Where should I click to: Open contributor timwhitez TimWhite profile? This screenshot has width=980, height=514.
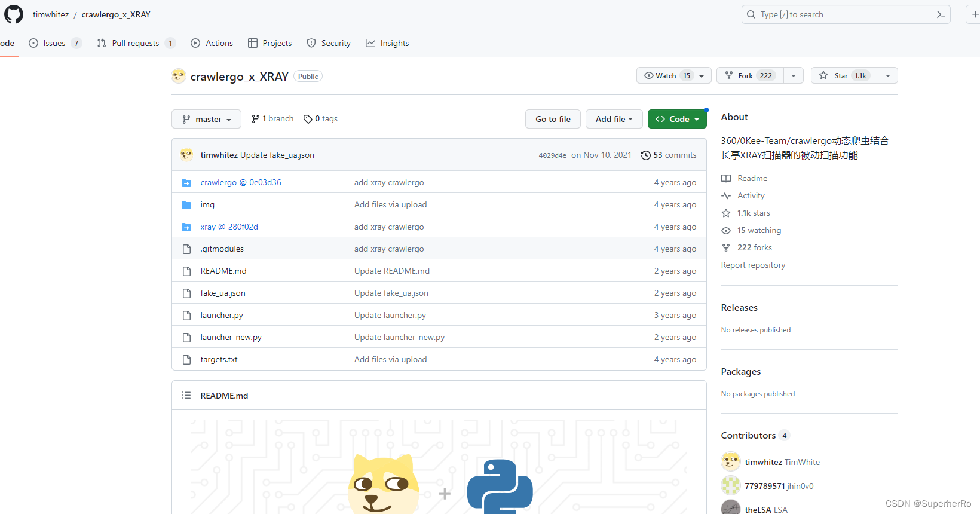(782, 462)
